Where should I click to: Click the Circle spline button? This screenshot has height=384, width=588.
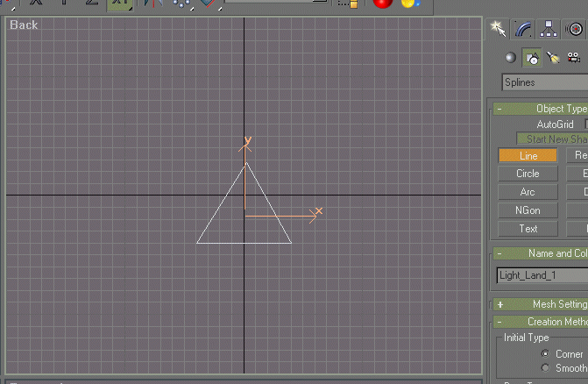[x=528, y=174]
